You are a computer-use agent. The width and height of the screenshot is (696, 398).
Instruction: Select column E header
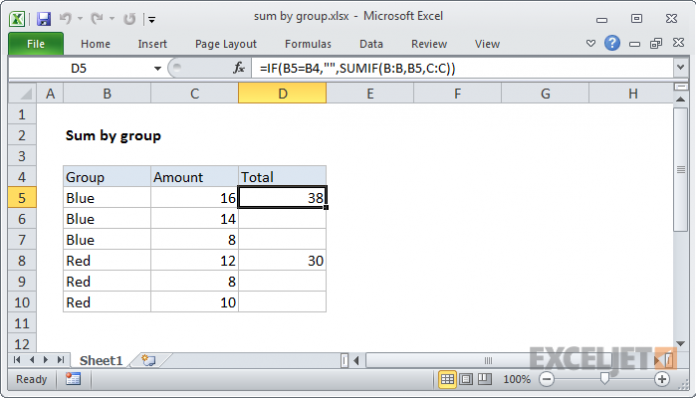pos(370,94)
